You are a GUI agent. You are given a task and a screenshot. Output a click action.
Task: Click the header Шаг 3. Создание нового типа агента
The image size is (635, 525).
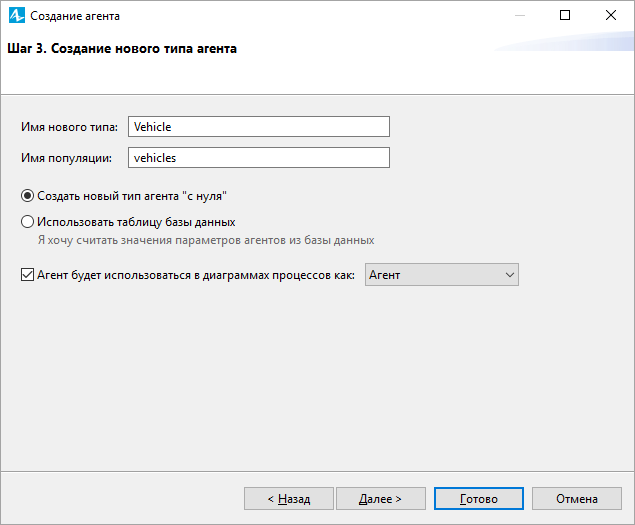coord(122,49)
